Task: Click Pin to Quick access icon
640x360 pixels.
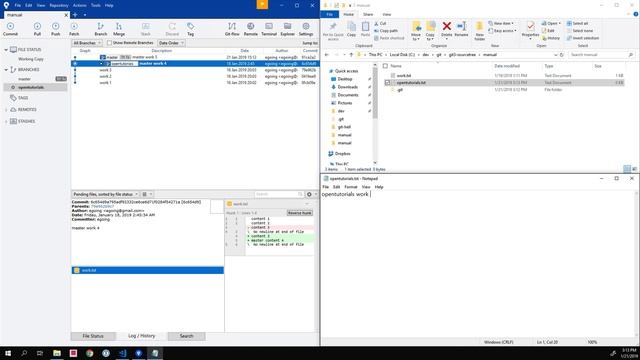Action: [333, 31]
